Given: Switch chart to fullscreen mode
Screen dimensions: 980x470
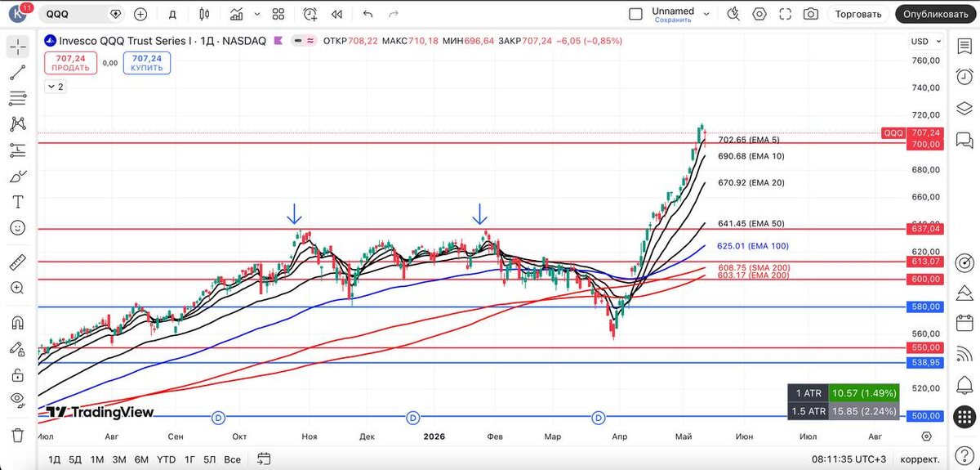Looking at the screenshot, I should pos(785,14).
